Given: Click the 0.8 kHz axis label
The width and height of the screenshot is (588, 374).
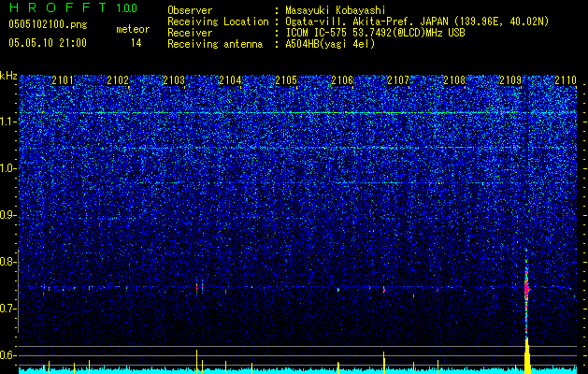Looking at the screenshot, I should point(7,262).
